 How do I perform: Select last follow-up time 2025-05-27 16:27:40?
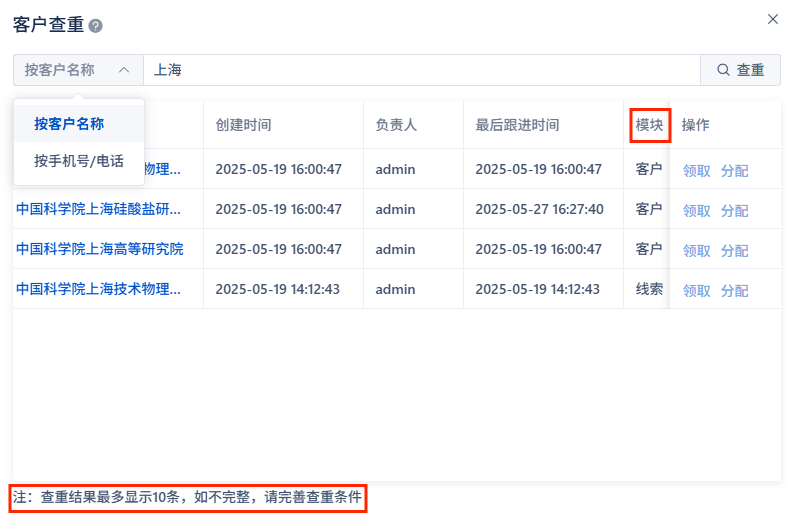pos(539,209)
